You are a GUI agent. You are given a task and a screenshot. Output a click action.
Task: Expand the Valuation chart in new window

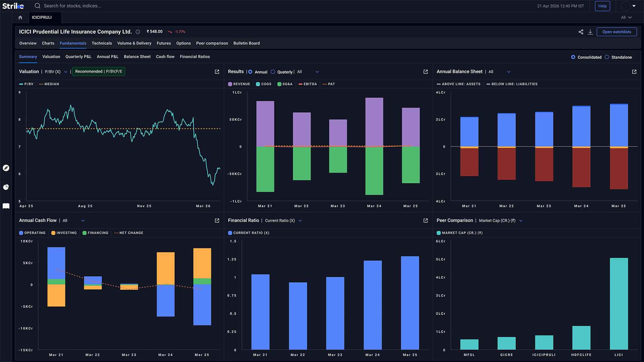[x=217, y=72]
